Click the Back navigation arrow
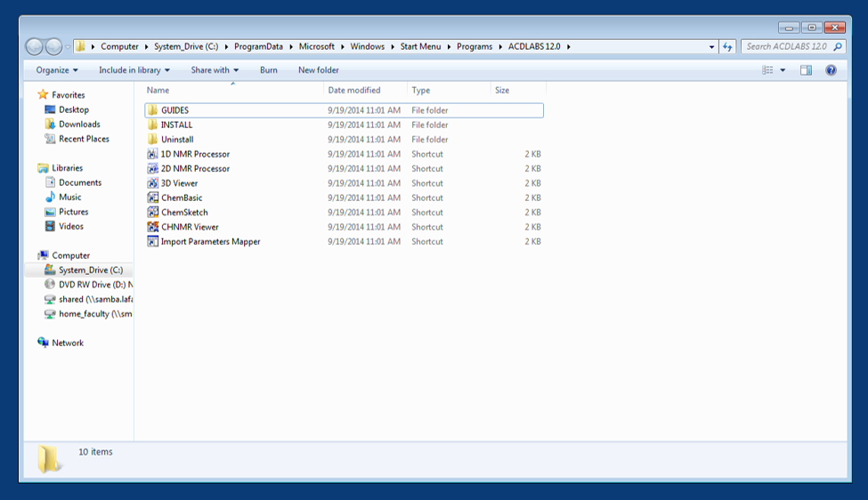Viewport: 868px width, 500px height. click(35, 46)
